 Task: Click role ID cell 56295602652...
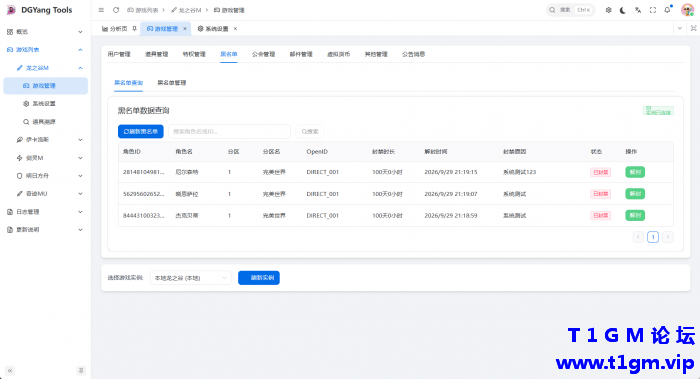pos(143,194)
